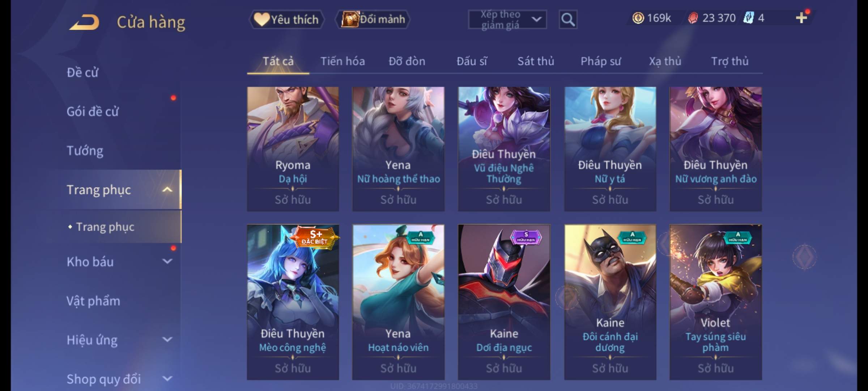
Task: Tap the plus icon to add currency
Action: pyautogui.click(x=801, y=18)
